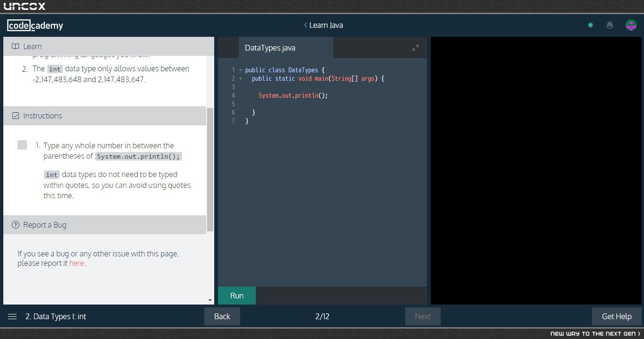The height and width of the screenshot is (339, 644).
Task: Click 'public static void main' code line
Action: pyautogui.click(x=315, y=79)
